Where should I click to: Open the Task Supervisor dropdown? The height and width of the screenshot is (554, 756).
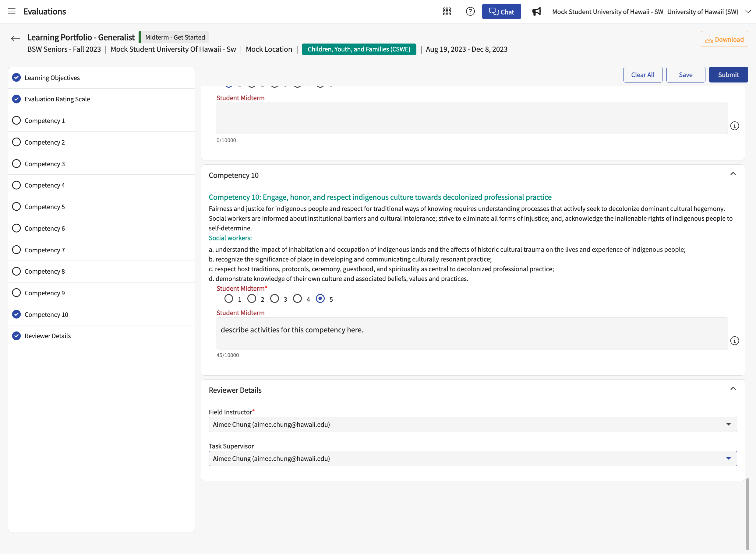coord(473,459)
